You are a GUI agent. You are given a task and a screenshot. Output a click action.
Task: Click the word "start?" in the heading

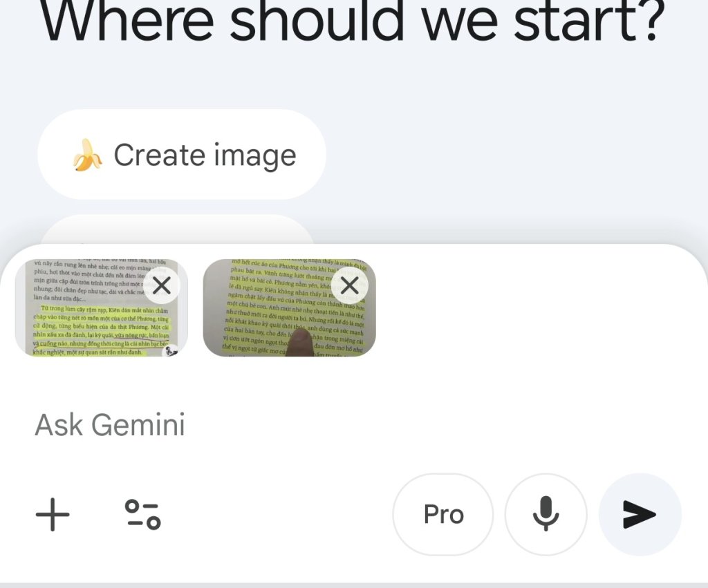pyautogui.click(x=589, y=24)
